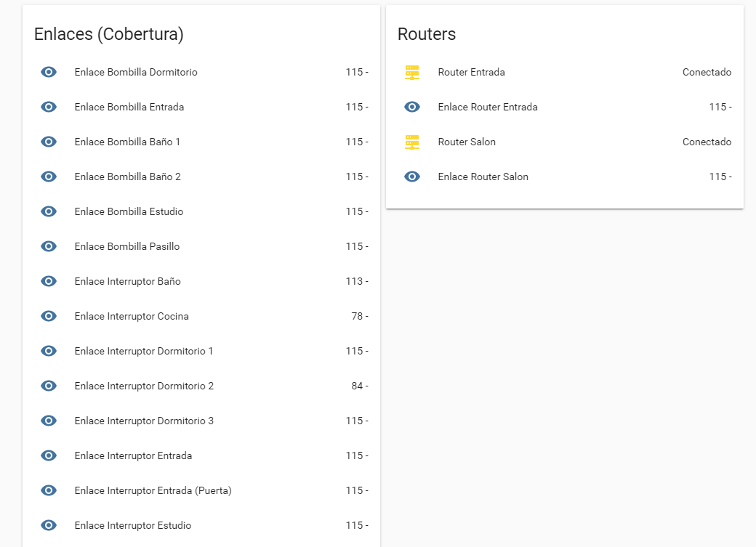Image resolution: width=756 pixels, height=547 pixels.
Task: Click the Conectado status of Router Salon
Action: [707, 142]
